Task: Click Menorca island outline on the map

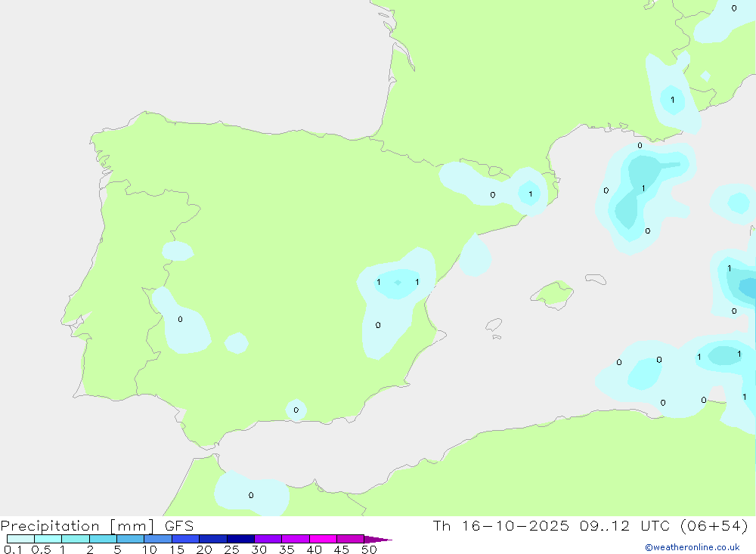Action: click(596, 279)
